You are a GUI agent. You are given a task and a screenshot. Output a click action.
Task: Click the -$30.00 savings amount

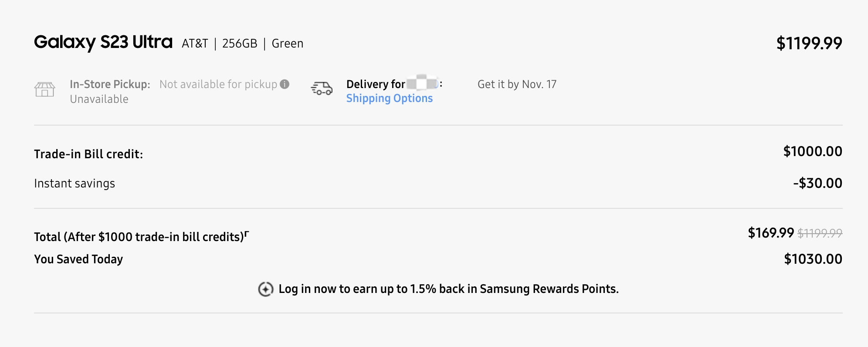coord(817,183)
